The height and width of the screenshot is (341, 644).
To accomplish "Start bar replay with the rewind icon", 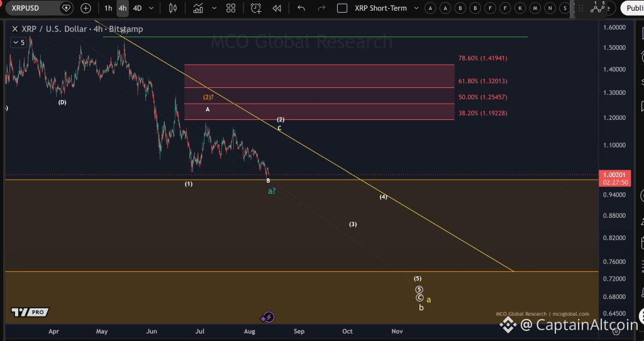I will point(277,8).
